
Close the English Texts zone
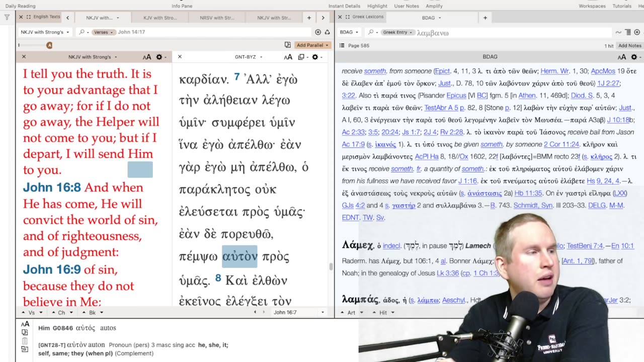[x=21, y=17]
